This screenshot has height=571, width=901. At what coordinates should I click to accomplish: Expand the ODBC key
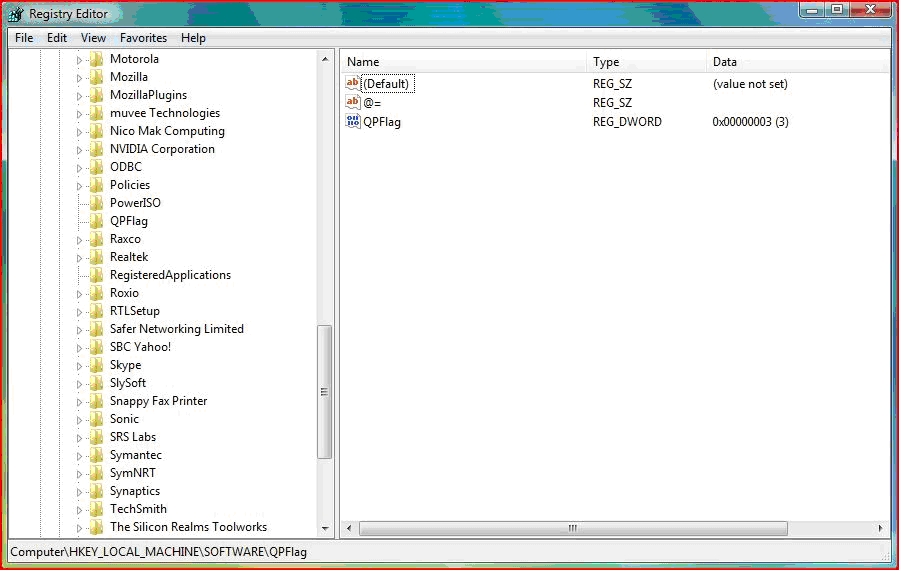coord(79,168)
